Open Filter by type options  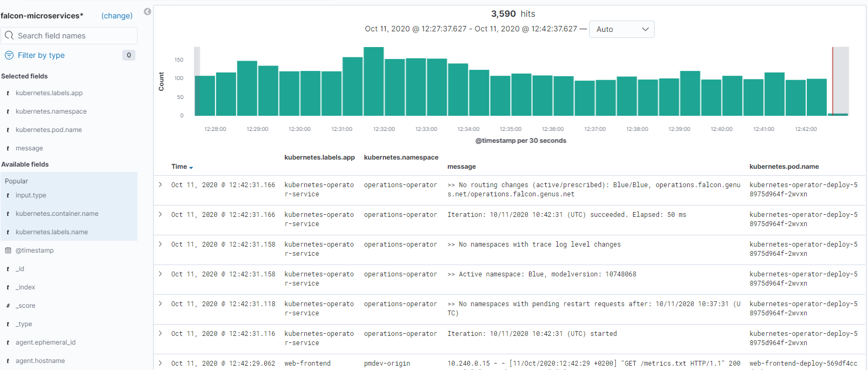[x=41, y=55]
